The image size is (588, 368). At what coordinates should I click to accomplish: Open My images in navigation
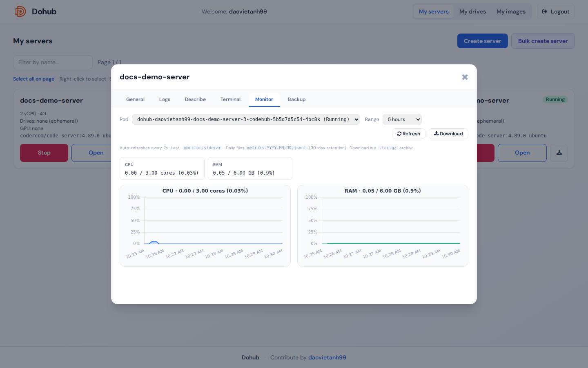point(511,11)
